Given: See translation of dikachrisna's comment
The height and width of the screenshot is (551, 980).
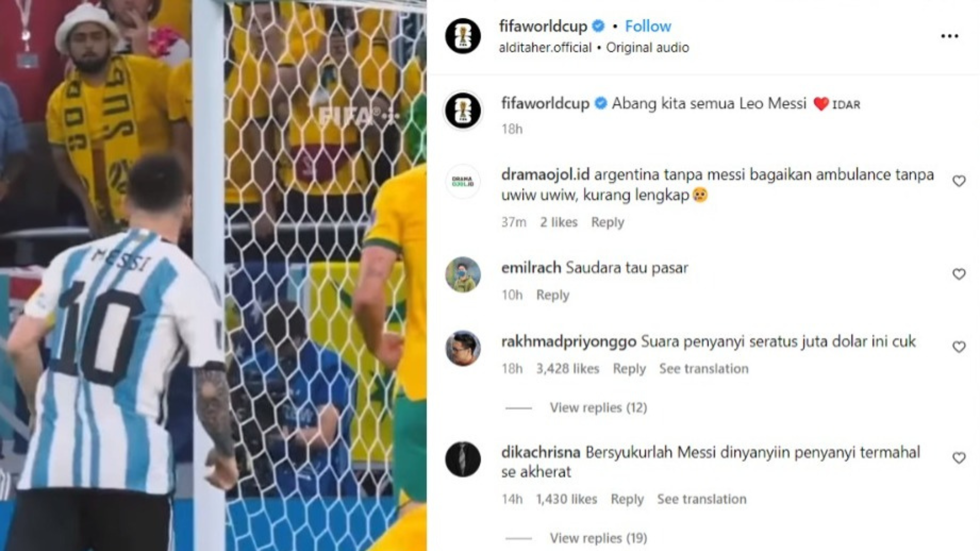Looking at the screenshot, I should pyautogui.click(x=701, y=499).
